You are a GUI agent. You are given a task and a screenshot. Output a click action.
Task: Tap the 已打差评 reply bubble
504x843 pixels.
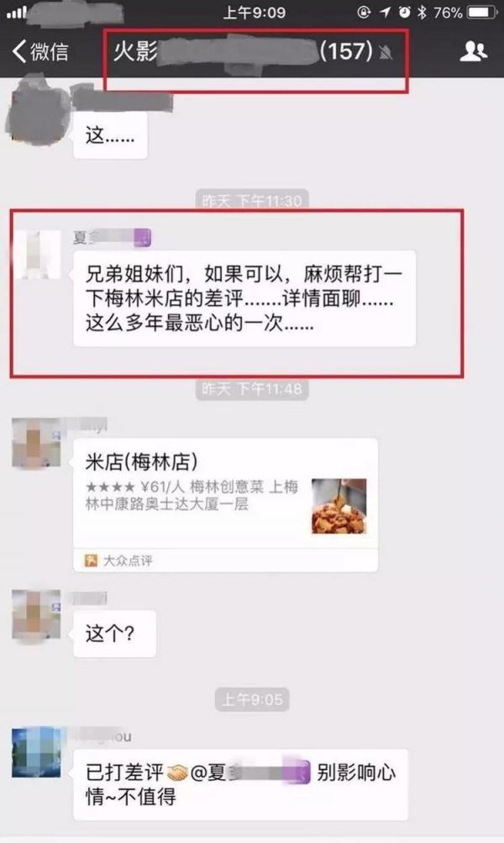point(241,784)
